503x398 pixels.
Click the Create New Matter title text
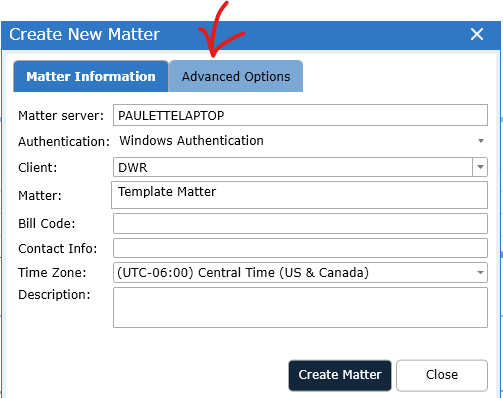click(x=84, y=34)
